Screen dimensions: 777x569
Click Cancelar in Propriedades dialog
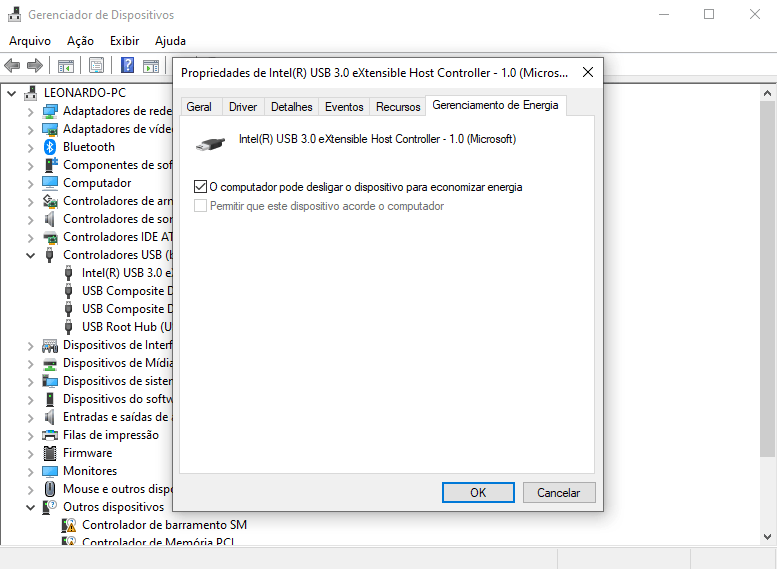558,493
